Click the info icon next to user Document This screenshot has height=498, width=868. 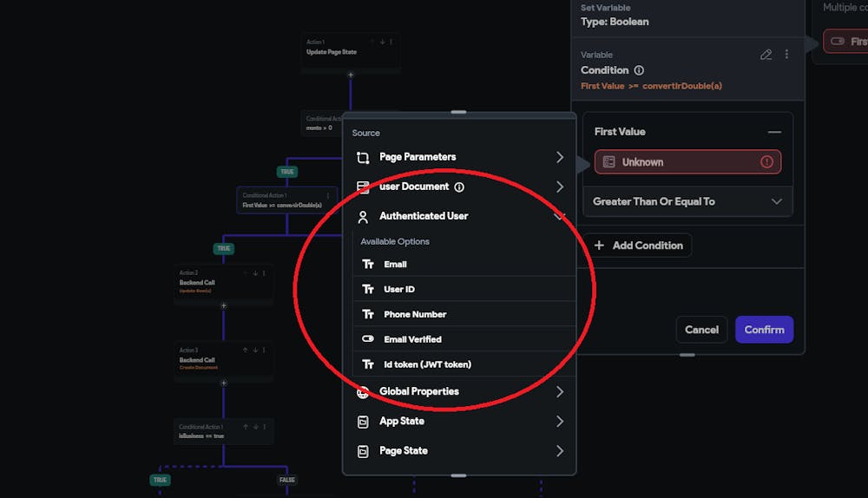tap(459, 187)
